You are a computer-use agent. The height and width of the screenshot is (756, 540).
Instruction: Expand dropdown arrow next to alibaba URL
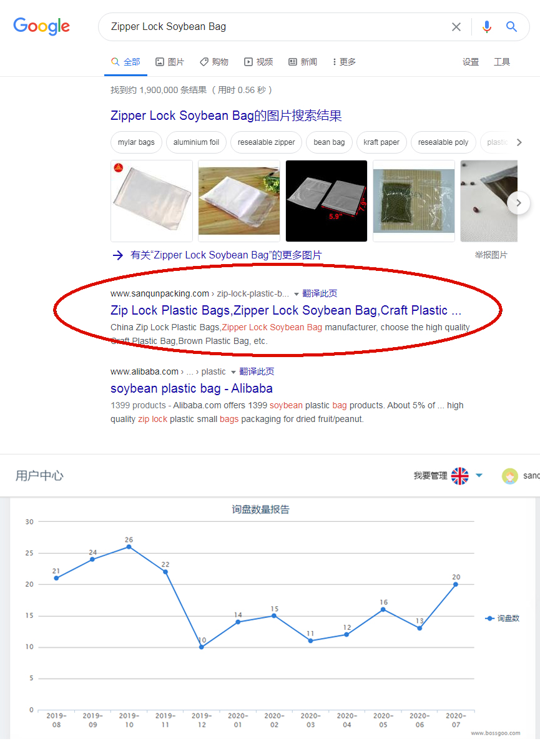point(233,371)
